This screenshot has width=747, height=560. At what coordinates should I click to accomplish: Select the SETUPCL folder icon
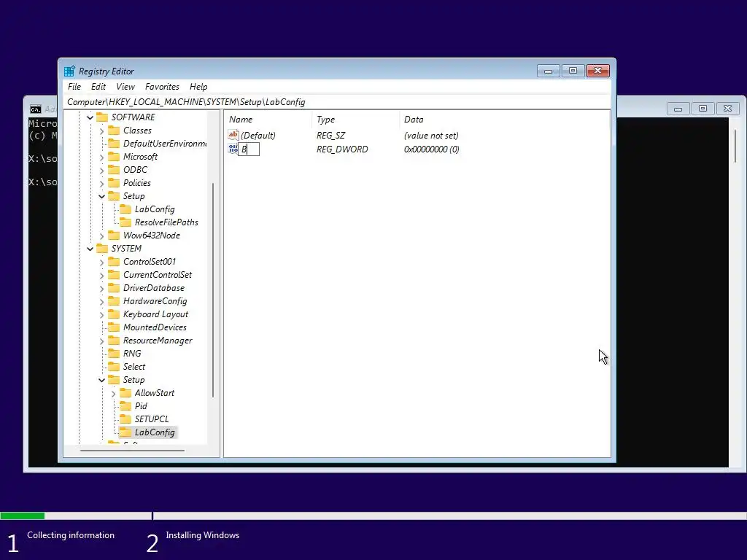(x=125, y=419)
